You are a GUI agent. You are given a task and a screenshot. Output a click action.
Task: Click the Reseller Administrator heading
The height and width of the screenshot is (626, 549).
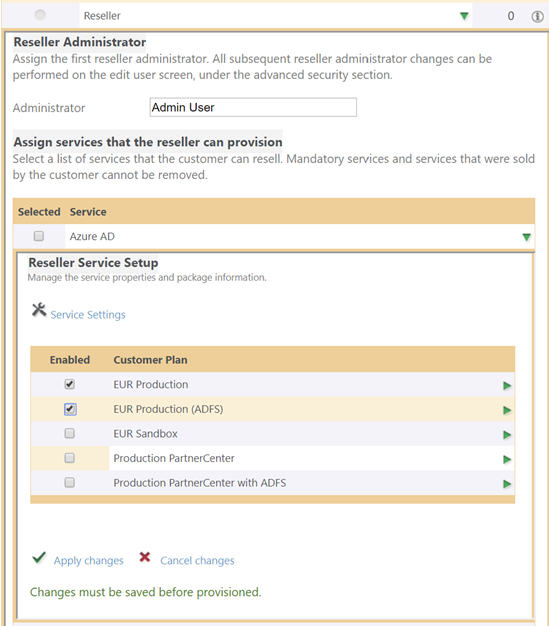[80, 42]
